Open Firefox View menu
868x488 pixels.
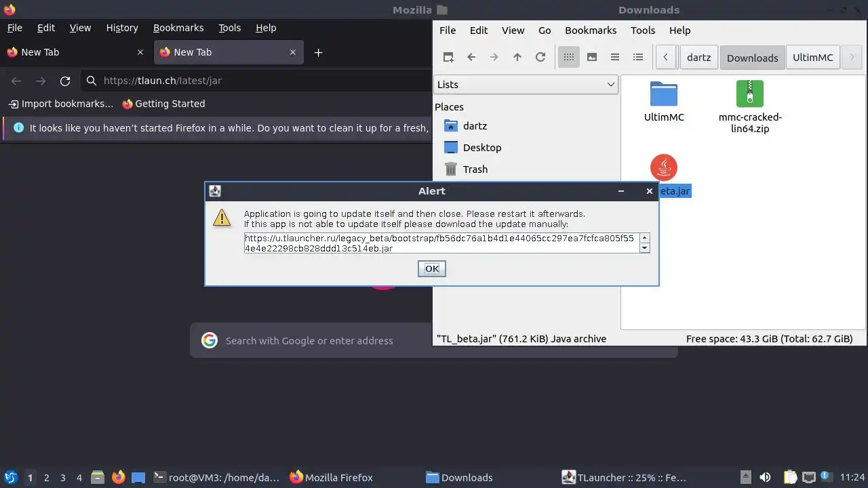[80, 28]
